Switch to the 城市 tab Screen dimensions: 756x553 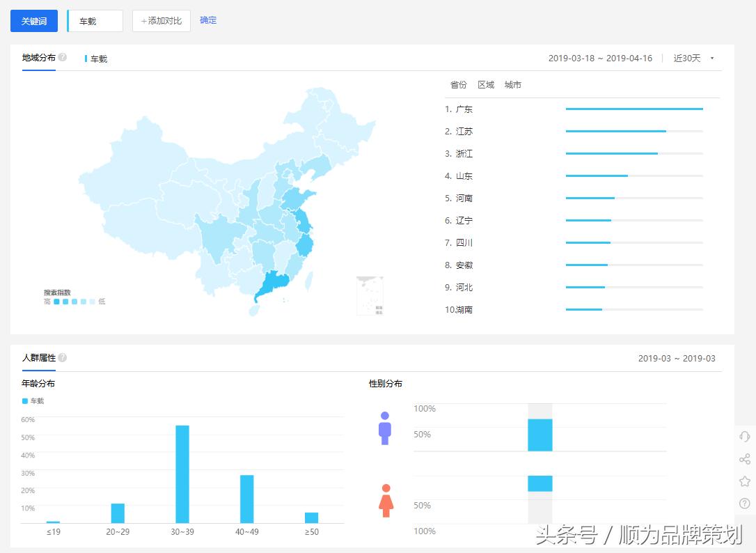512,84
